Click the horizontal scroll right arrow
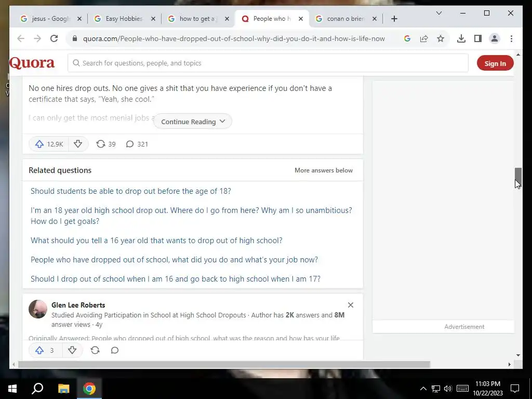Screen dimensions: 532x399 pos(509,364)
